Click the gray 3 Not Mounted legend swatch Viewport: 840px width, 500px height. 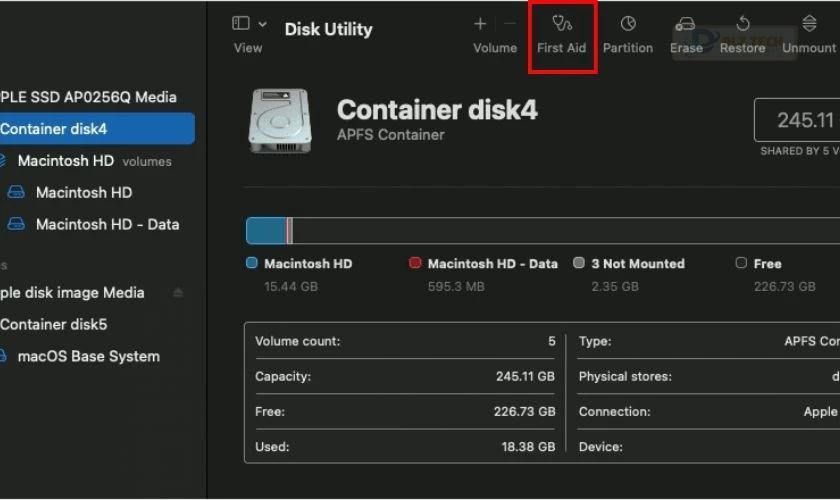(579, 263)
